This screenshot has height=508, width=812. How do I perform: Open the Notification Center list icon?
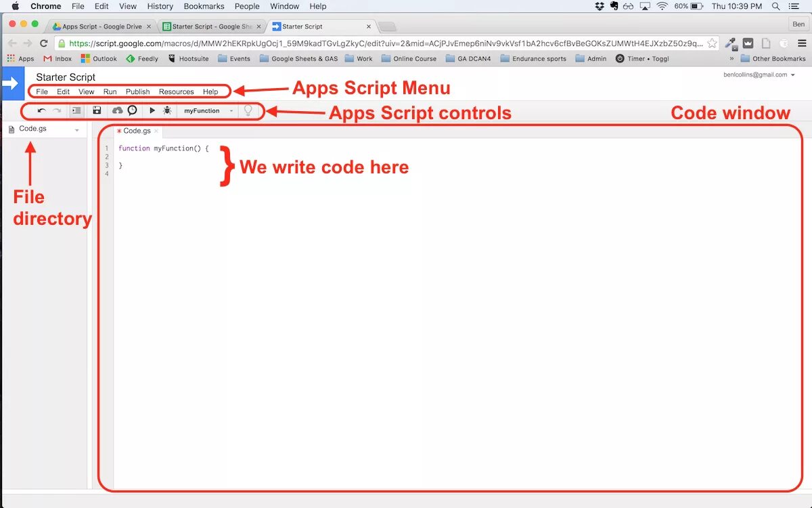coord(793,6)
